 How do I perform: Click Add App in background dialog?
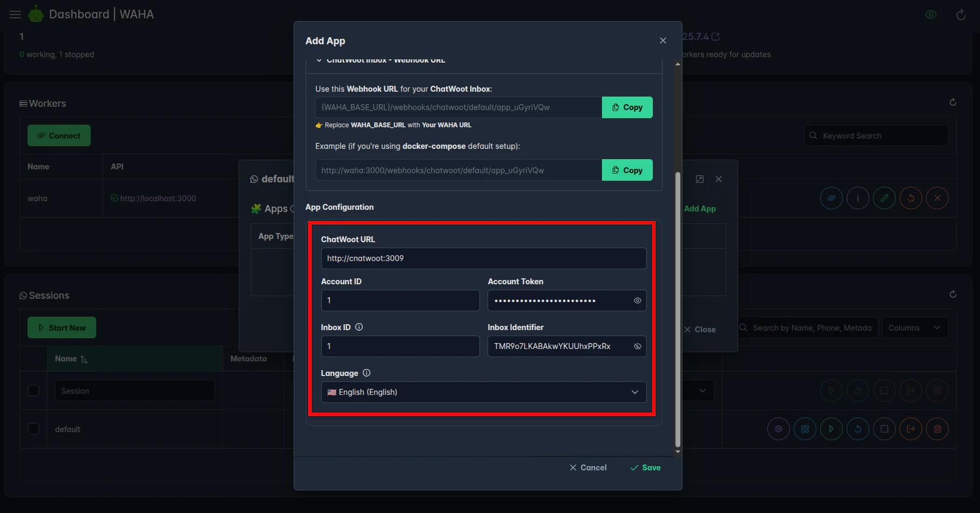coord(700,209)
